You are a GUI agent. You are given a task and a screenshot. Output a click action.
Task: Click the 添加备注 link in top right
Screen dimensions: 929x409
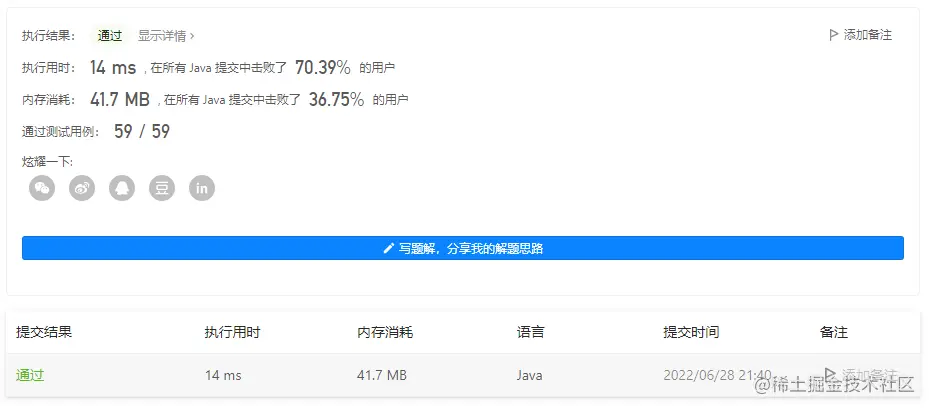tap(867, 35)
